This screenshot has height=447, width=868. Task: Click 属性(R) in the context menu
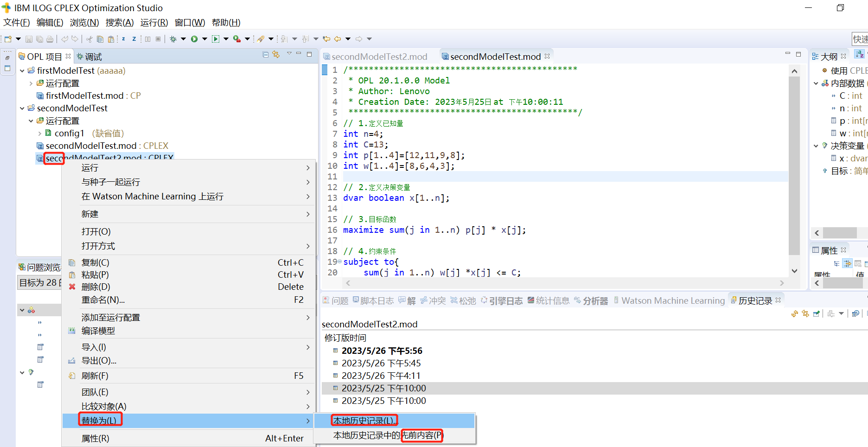[189, 438]
